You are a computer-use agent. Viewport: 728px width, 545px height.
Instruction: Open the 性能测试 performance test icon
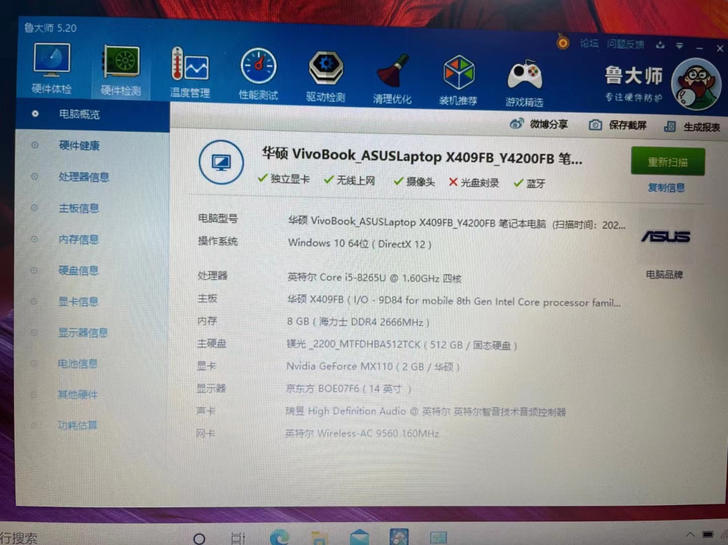point(258,74)
